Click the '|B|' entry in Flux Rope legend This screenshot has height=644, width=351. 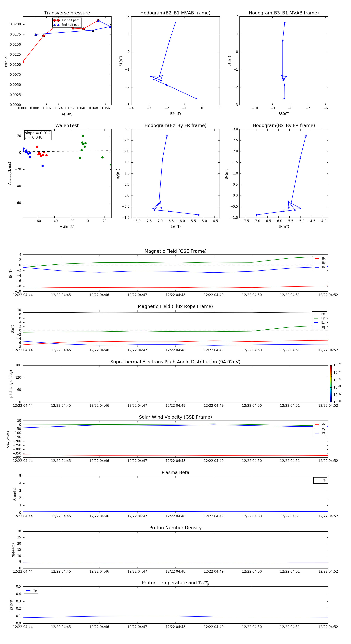pyautogui.click(x=320, y=327)
